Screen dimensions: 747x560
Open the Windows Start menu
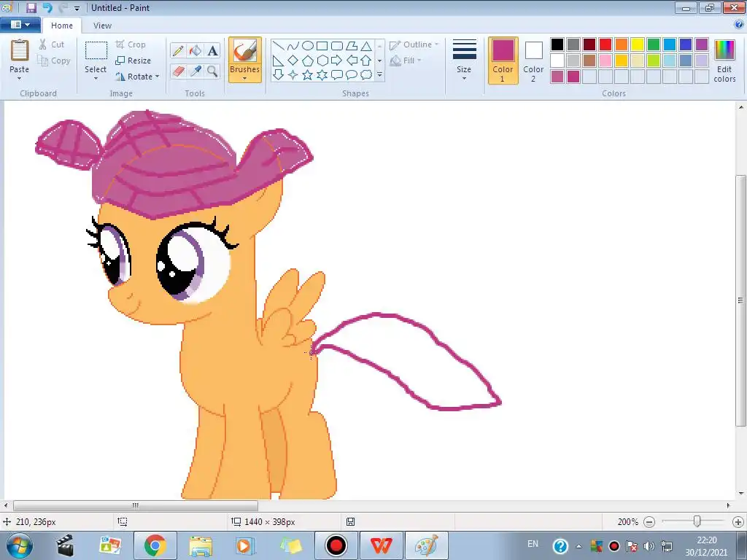click(20, 545)
